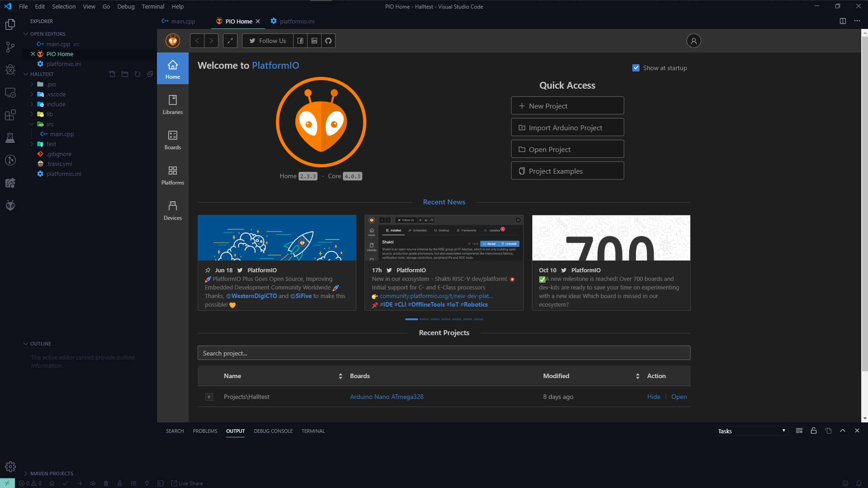This screenshot has width=868, height=488.
Task: Click the PlatformIO logo in PIO Home toolbar
Action: [173, 41]
